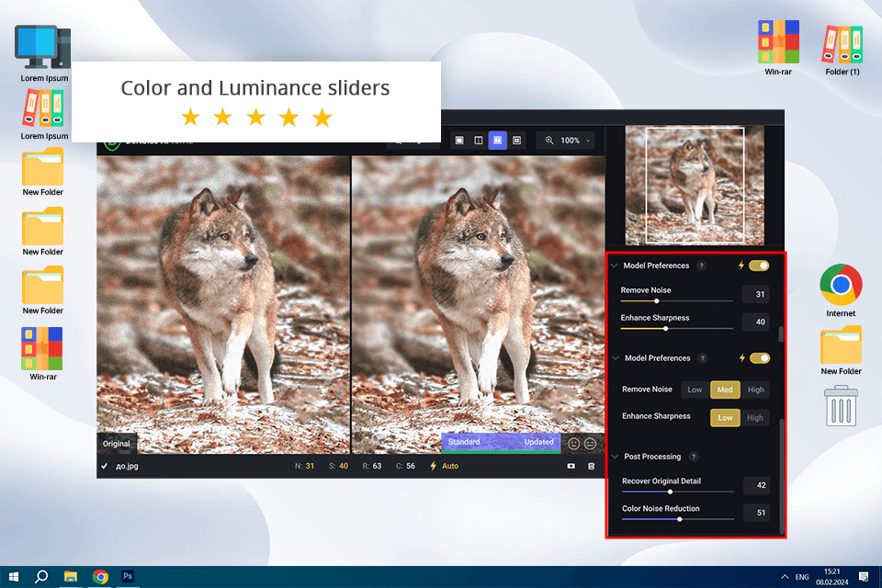882x588 pixels.
Task: Click the active side-by-side view icon
Action: coord(497,140)
